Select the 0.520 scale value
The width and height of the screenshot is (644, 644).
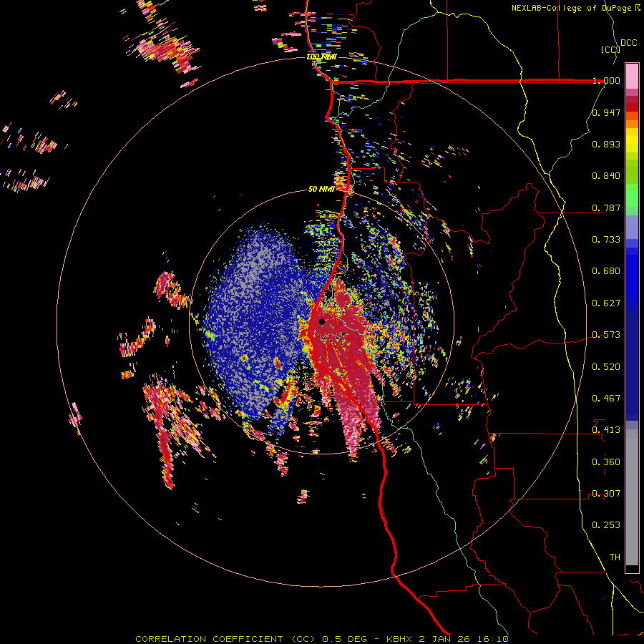point(606,367)
